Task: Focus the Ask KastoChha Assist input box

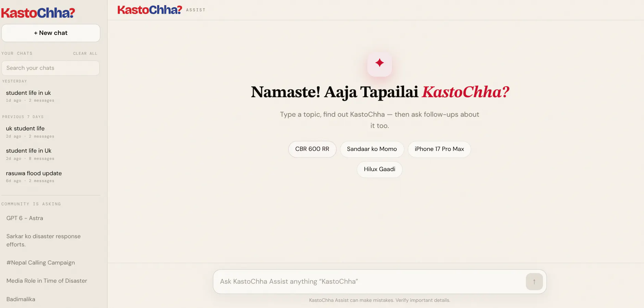Action: tap(371, 282)
